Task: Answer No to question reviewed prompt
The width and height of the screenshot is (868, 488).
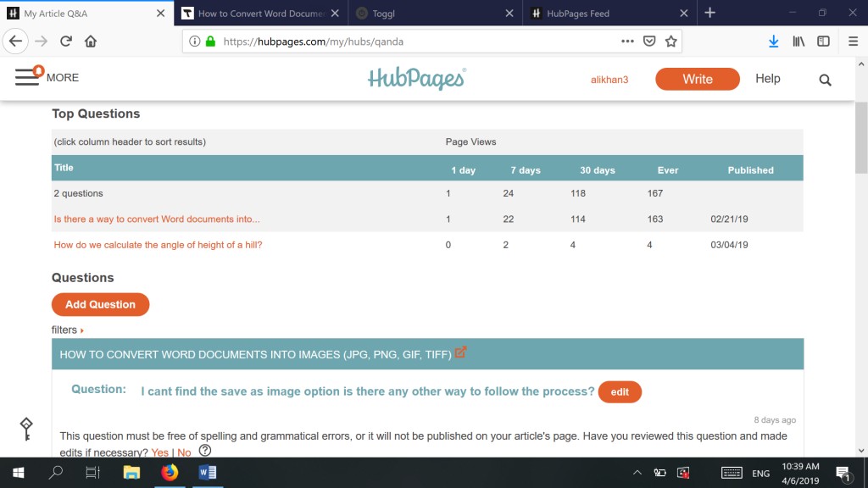Action: pos(184,452)
